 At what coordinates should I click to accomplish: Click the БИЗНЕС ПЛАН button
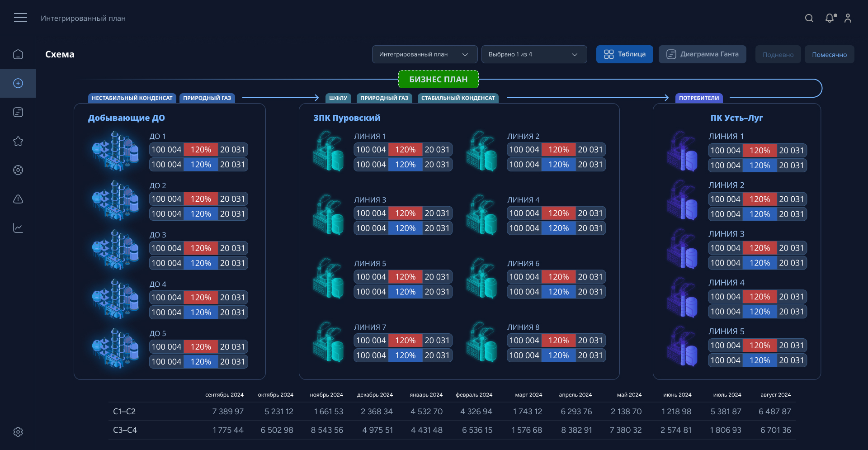point(438,79)
